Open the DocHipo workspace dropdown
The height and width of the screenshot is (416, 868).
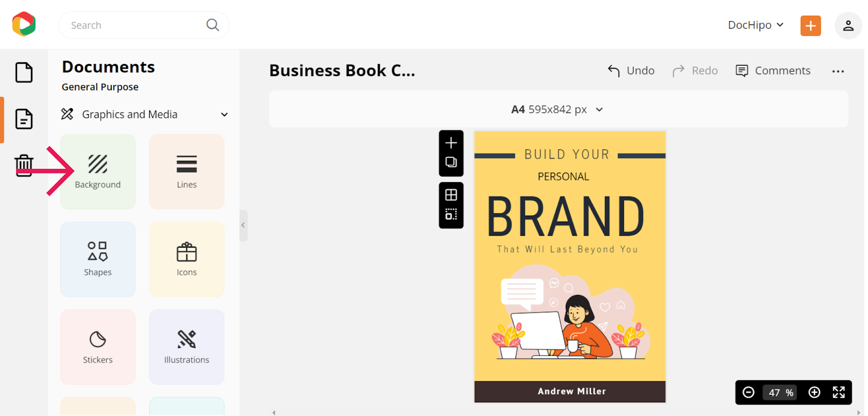coord(756,25)
